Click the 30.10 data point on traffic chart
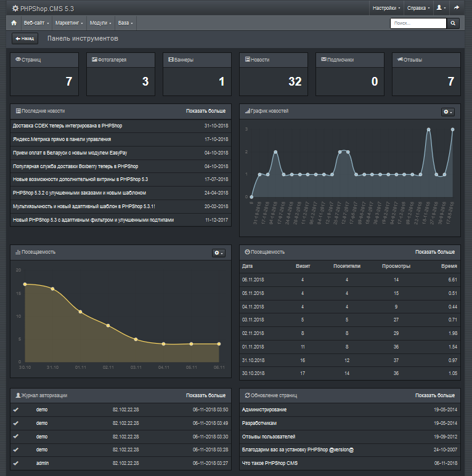The width and height of the screenshot is (472, 476). pos(25,284)
